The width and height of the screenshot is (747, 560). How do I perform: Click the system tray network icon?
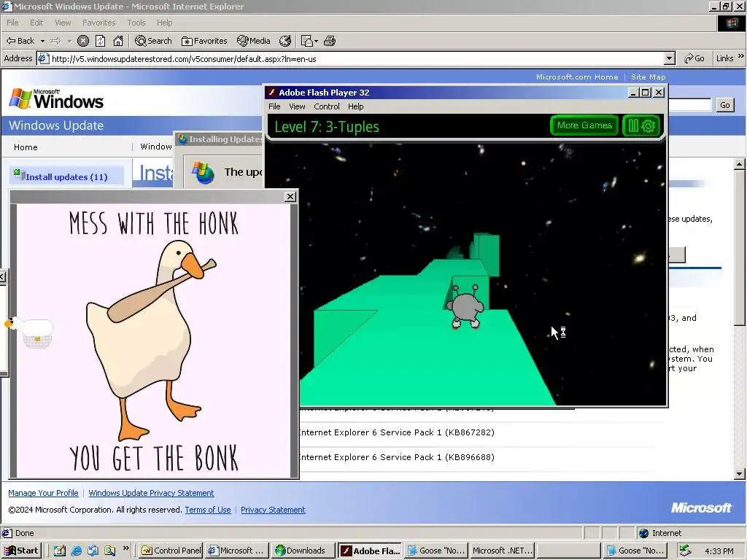685,551
